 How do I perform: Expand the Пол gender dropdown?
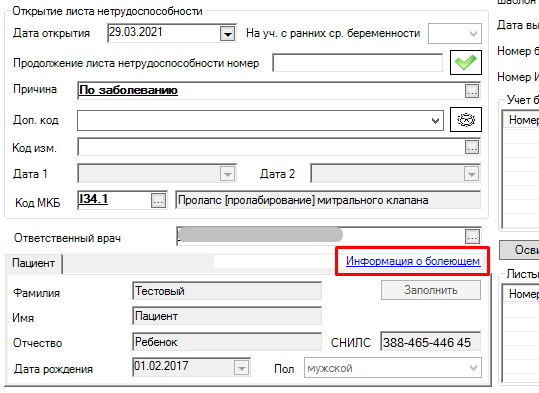[x=393, y=368]
